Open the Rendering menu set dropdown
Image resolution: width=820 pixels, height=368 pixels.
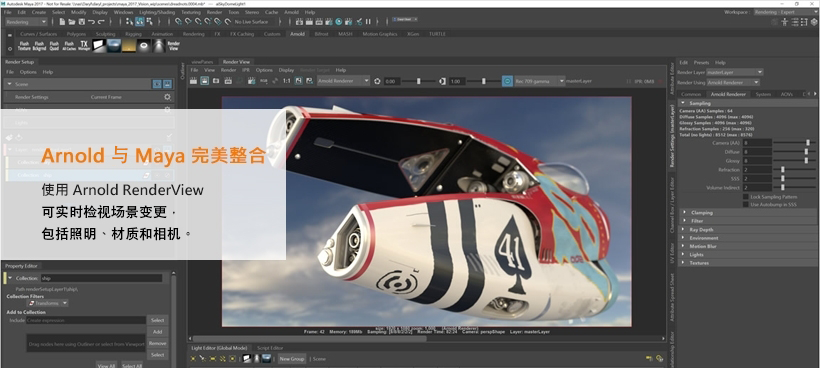[26, 21]
